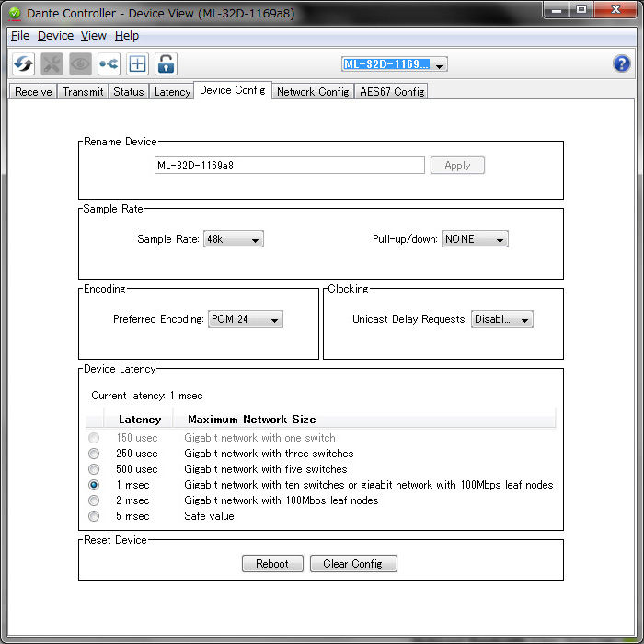644x644 pixels.
Task: Click 'Gigabit network with three switches' text
Action: pos(269,454)
